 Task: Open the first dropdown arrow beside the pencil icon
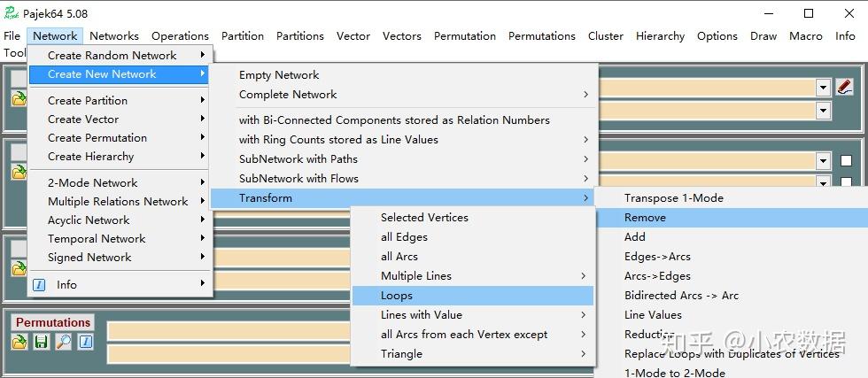click(824, 87)
